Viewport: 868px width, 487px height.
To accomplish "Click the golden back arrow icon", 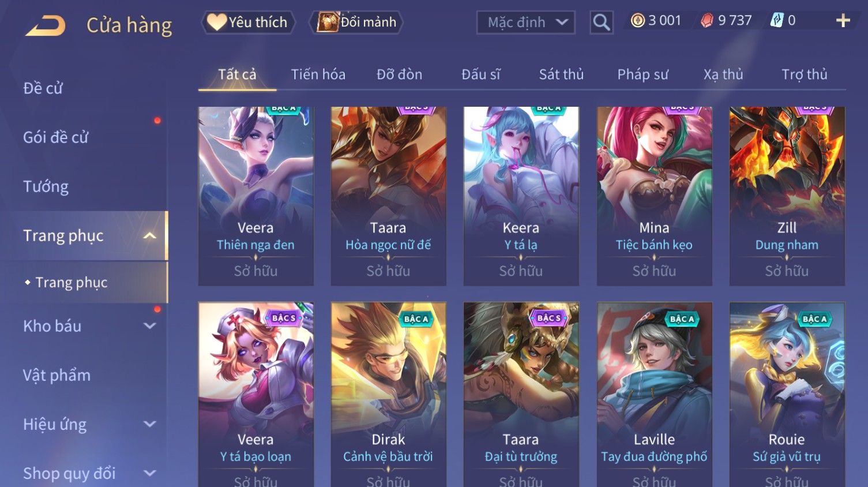I will tap(46, 25).
